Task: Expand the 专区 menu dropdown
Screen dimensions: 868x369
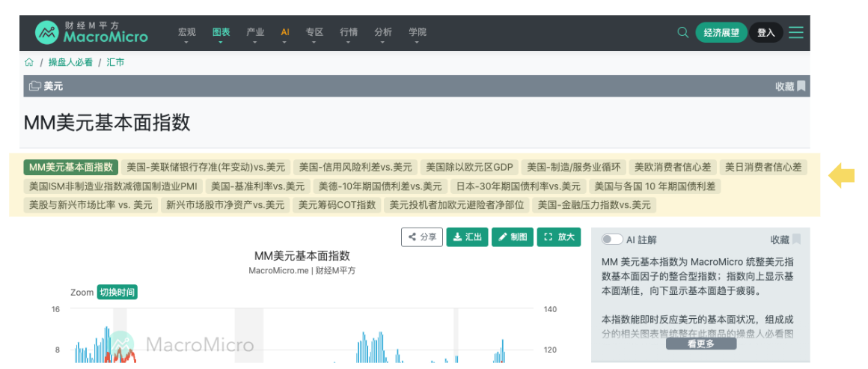Action: coord(314,35)
